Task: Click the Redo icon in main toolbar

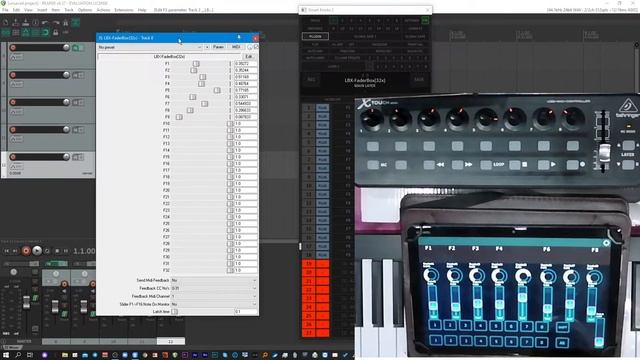Action: 56,23
